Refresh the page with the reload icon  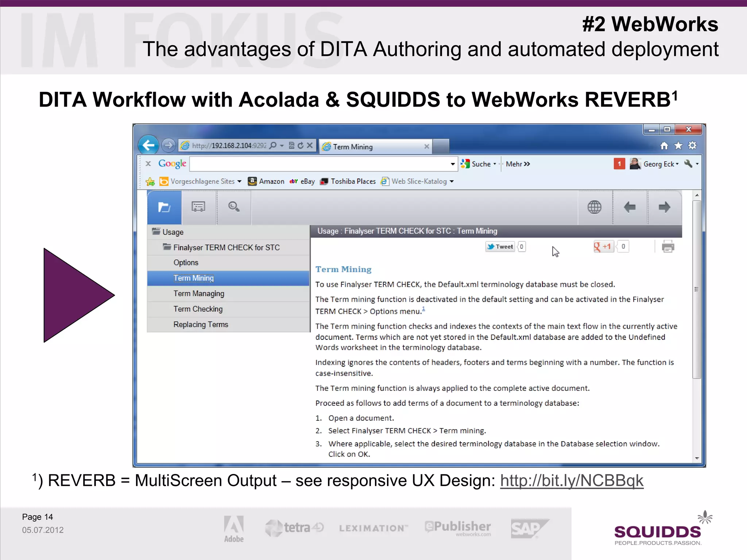pos(301,145)
